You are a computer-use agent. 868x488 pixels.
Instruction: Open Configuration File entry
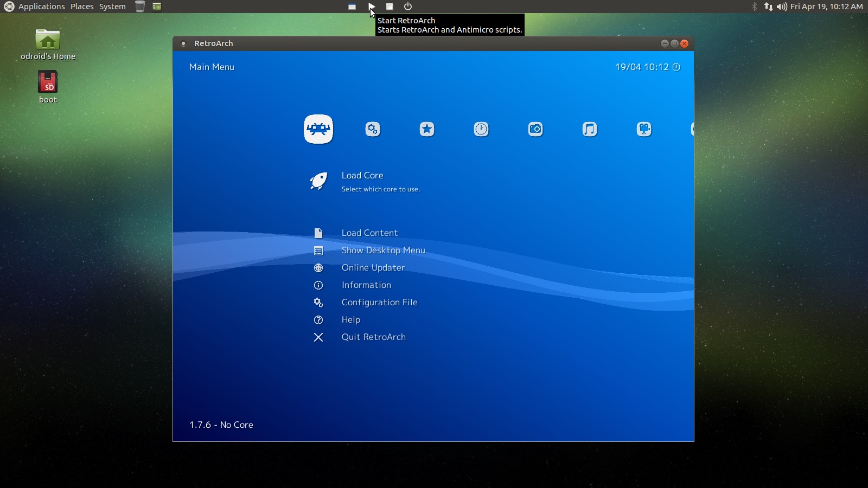tap(379, 302)
